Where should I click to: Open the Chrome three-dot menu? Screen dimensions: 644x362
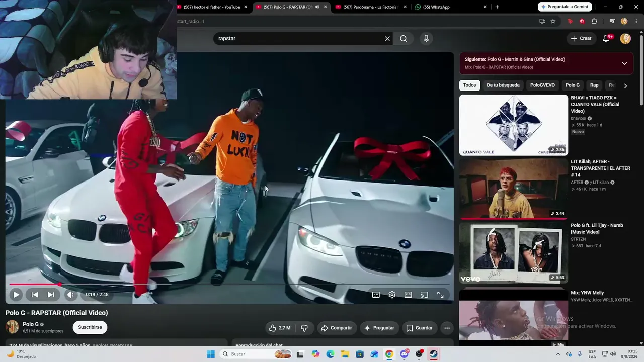(x=636, y=21)
